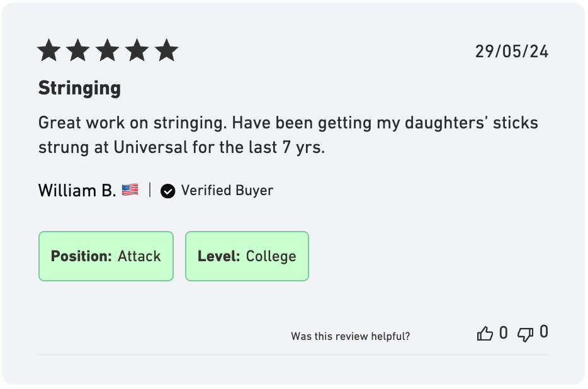
Task: Mark review unhelpful with thumbs down
Action: (x=525, y=334)
